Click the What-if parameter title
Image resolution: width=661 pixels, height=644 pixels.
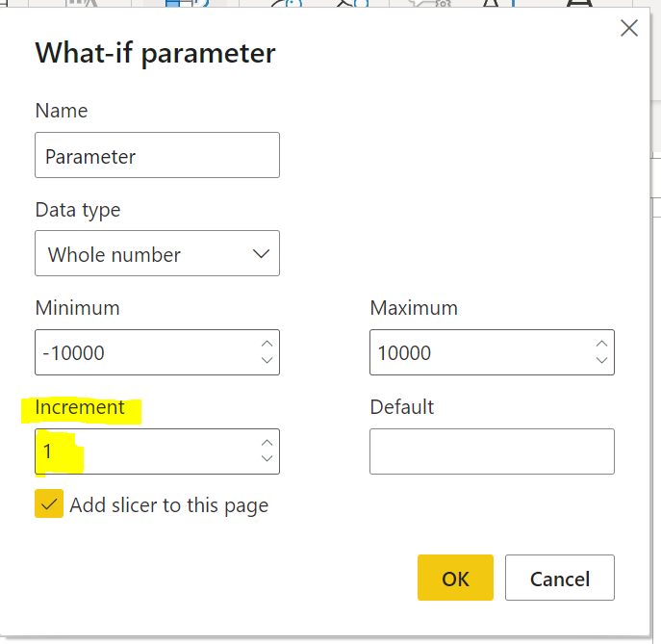coord(155,54)
